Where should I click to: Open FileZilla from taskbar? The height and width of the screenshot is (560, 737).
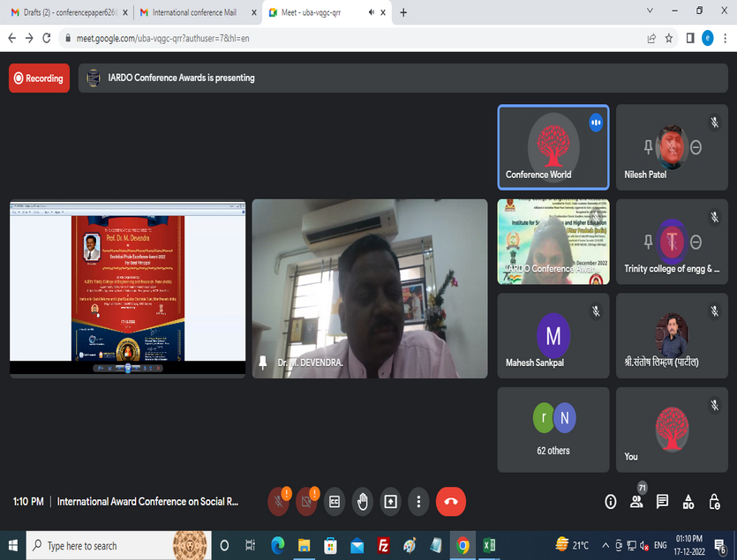(x=384, y=545)
